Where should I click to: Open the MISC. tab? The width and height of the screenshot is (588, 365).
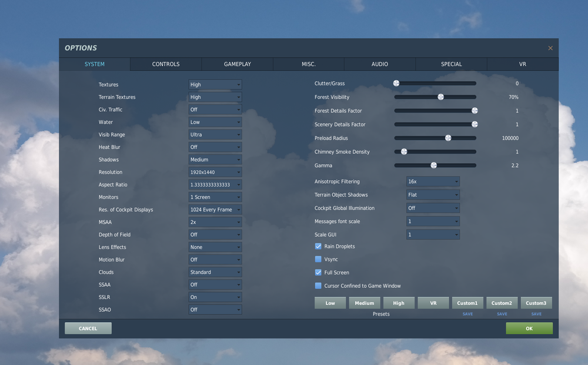309,64
